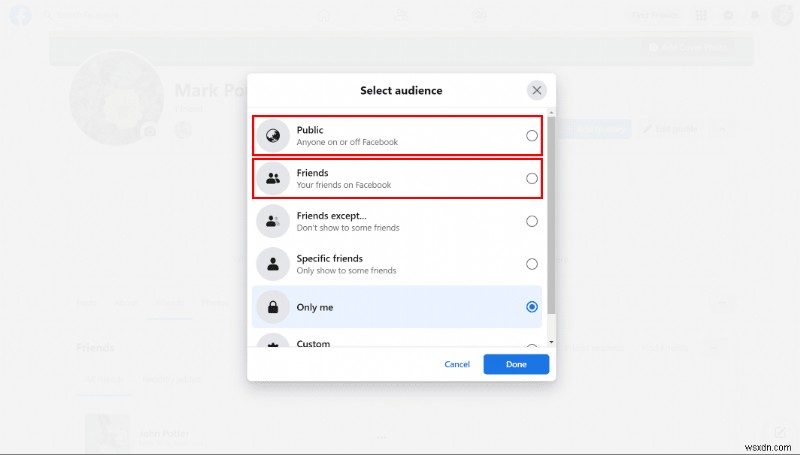800x455 pixels.
Task: Click the 'Public' option title
Action: click(310, 130)
